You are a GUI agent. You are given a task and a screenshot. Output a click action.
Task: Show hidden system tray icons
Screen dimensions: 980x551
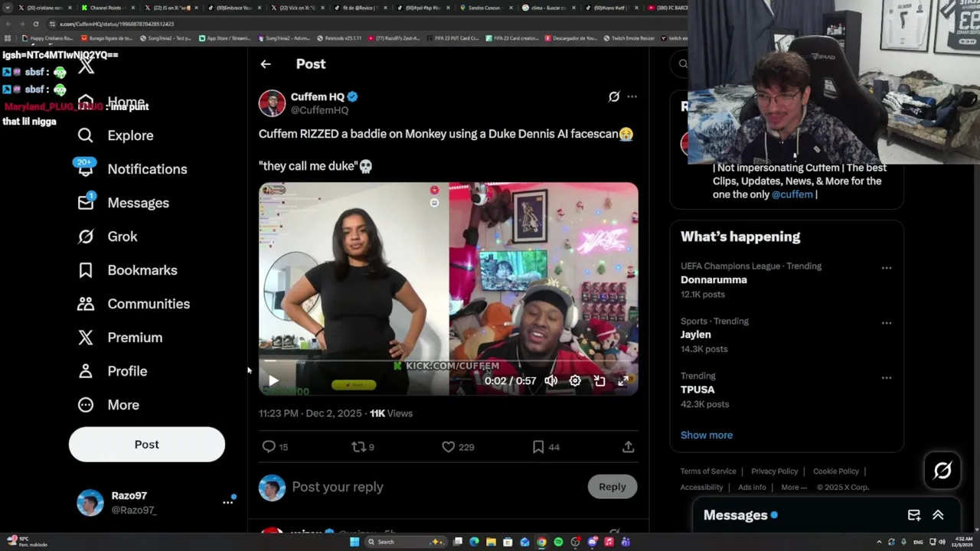pyautogui.click(x=879, y=542)
